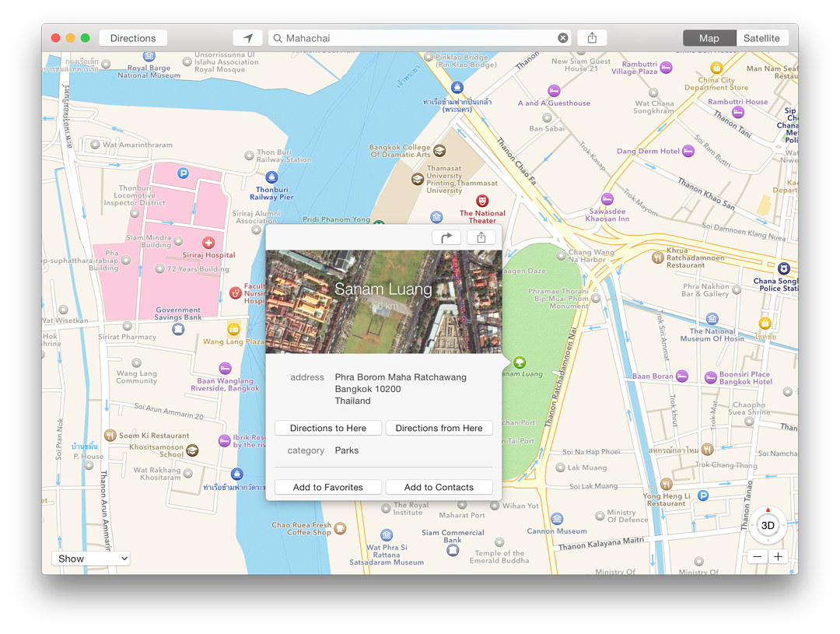Click the Wat Chana Songkhram label

[x=653, y=107]
